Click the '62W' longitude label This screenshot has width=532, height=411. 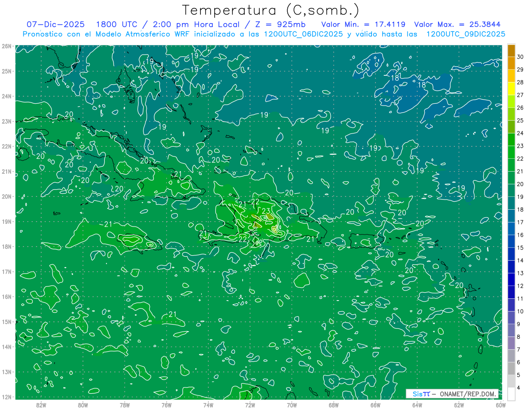(x=458, y=405)
